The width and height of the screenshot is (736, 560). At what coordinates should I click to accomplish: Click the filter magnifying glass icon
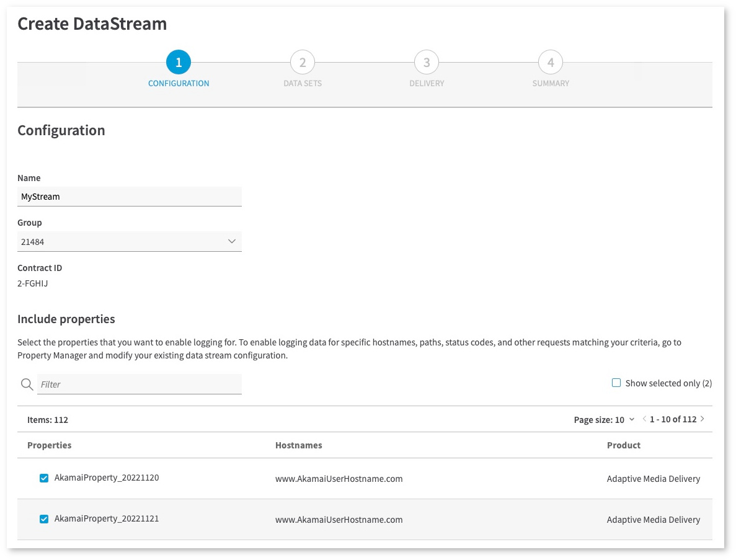(x=27, y=384)
